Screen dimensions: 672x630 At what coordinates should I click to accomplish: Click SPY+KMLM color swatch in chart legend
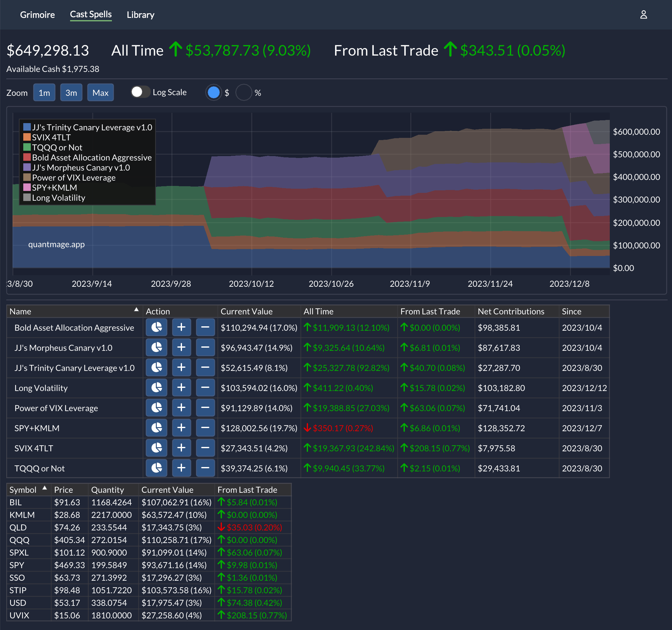point(27,187)
